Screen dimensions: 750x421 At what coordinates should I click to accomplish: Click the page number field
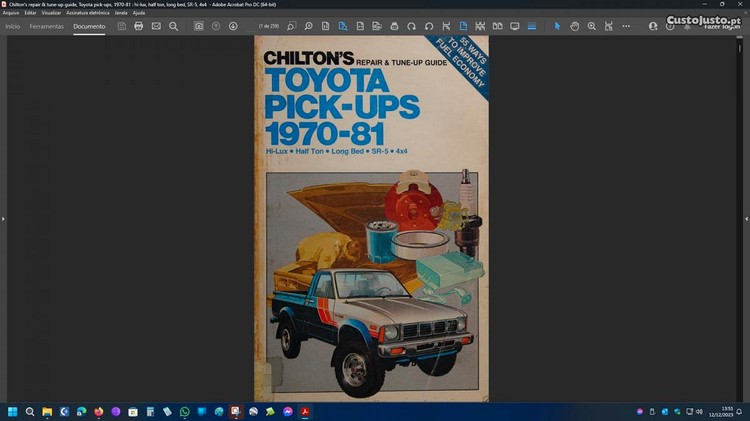point(267,26)
